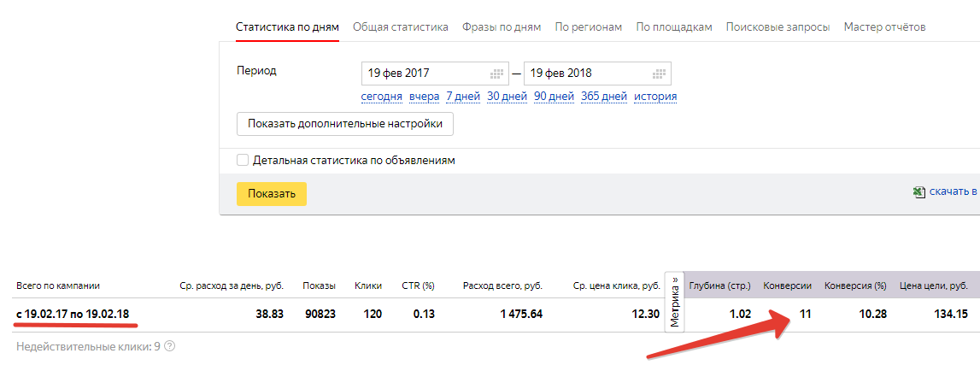Switch to Общая статистика tab
The width and height of the screenshot is (980, 365).
tap(401, 26)
